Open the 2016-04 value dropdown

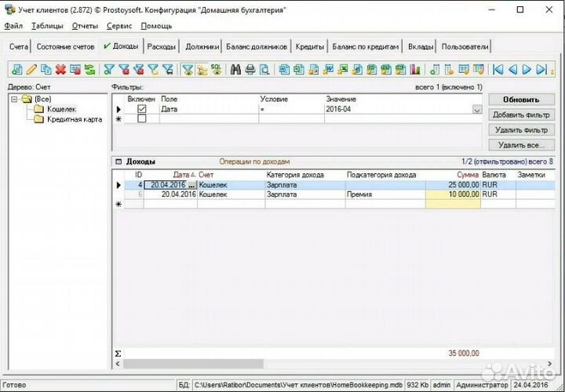(x=477, y=111)
